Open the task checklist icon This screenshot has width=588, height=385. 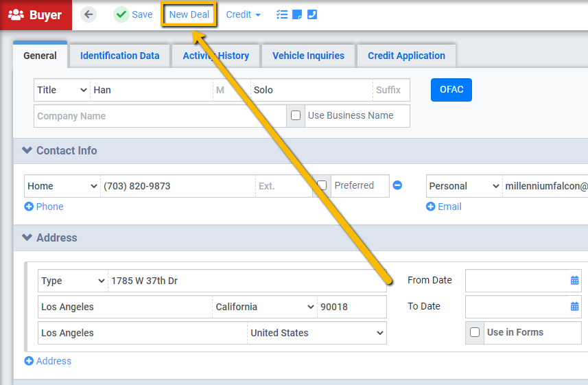click(282, 14)
